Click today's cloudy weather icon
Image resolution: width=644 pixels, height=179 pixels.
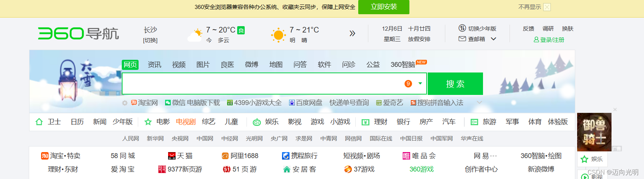click(x=195, y=34)
